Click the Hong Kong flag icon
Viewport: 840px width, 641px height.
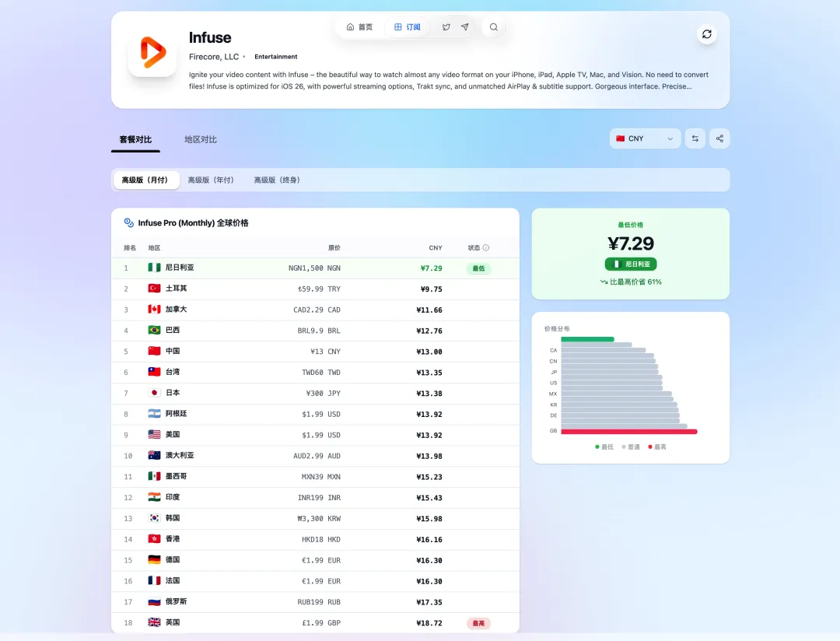pos(154,539)
